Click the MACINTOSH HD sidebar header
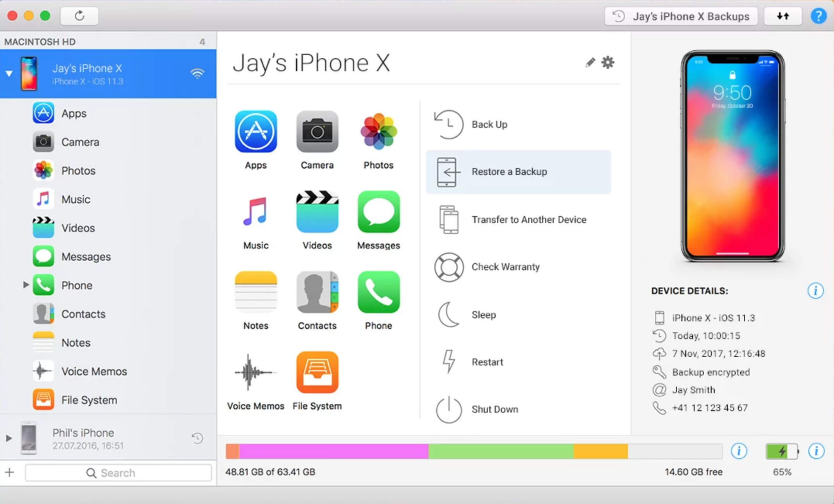This screenshot has width=834, height=504. click(x=40, y=42)
